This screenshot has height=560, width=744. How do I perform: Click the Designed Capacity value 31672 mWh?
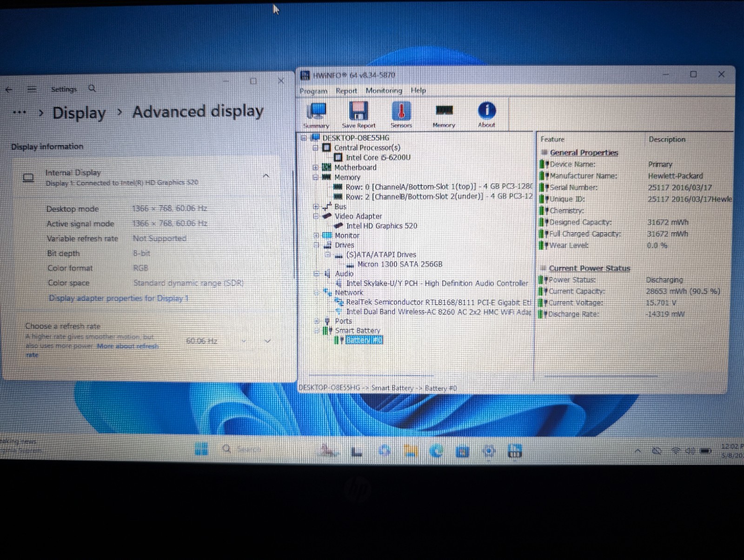668,222
